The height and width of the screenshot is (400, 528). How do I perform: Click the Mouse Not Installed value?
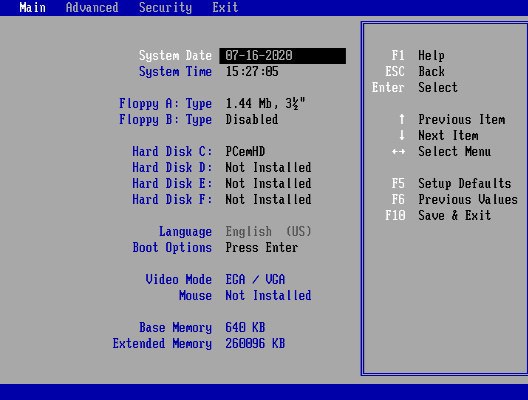pos(268,296)
